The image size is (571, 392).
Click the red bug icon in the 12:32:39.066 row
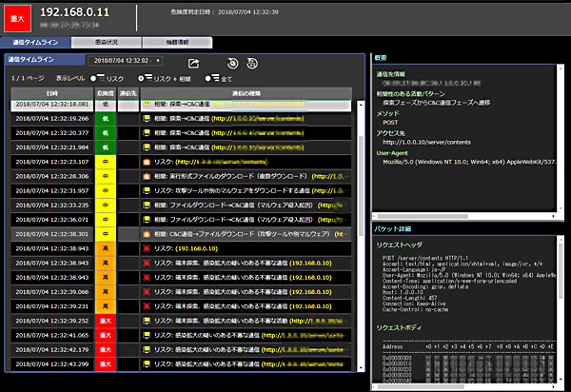click(x=147, y=292)
